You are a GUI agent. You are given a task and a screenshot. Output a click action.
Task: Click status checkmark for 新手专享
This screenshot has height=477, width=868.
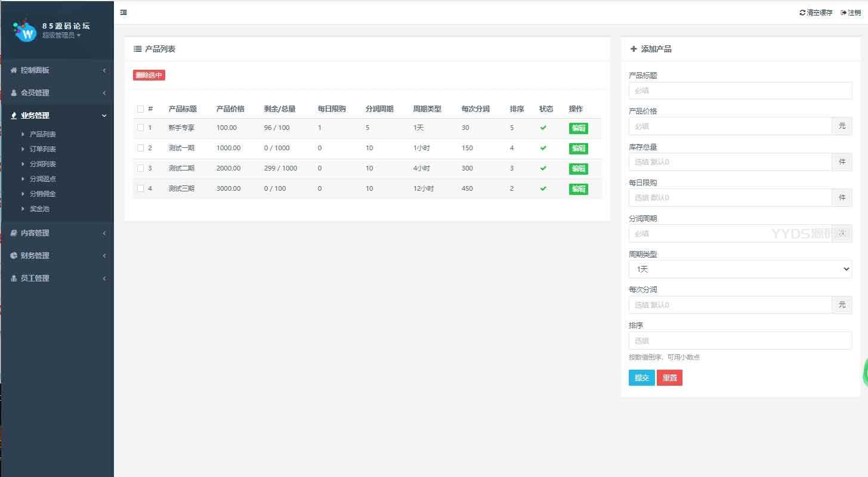pos(543,128)
